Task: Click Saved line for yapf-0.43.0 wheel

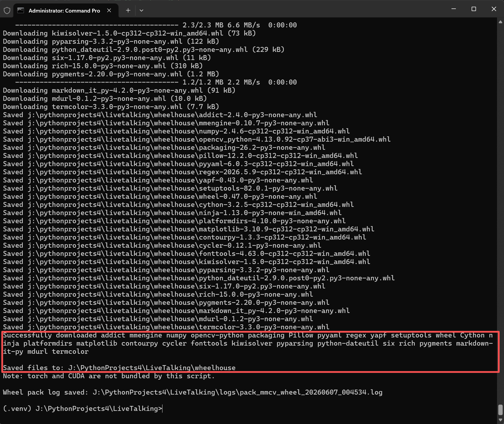Action: click(x=158, y=180)
